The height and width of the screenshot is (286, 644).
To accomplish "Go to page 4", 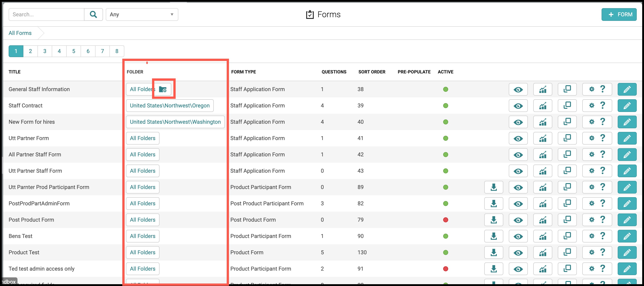I will tap(59, 51).
